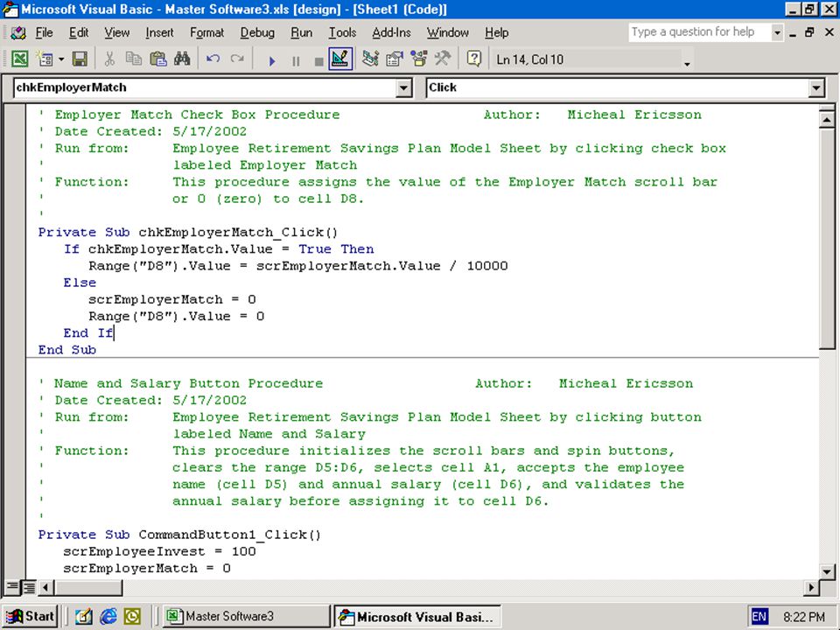Switch to Procedure View button
The width and height of the screenshot is (840, 630).
[12, 588]
